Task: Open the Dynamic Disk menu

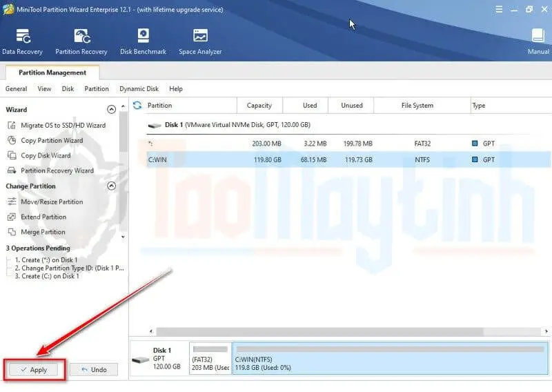Action: 139,89
